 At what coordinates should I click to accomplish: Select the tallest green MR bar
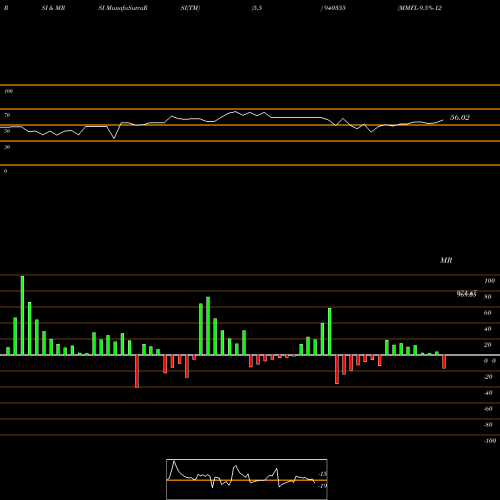tap(22, 315)
